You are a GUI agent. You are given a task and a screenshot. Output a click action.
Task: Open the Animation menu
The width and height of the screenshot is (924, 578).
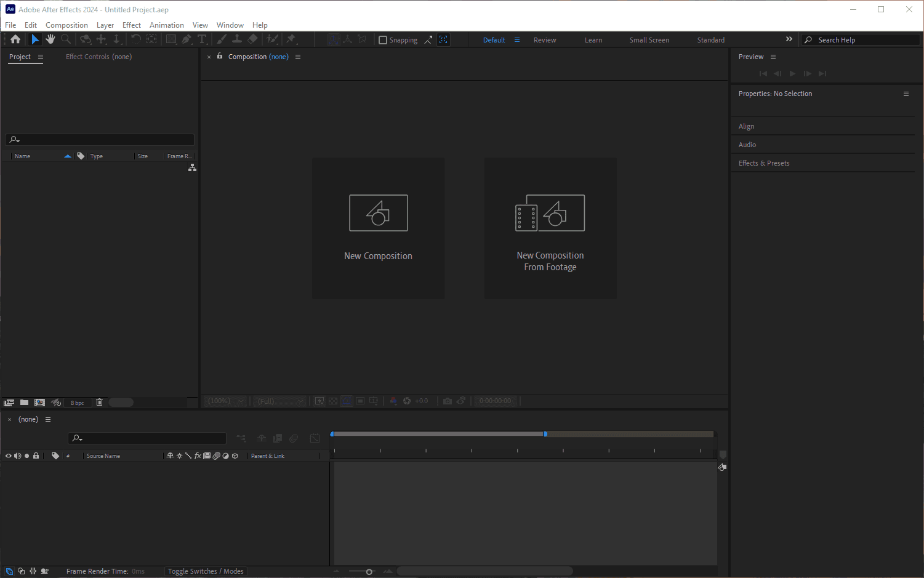point(166,25)
